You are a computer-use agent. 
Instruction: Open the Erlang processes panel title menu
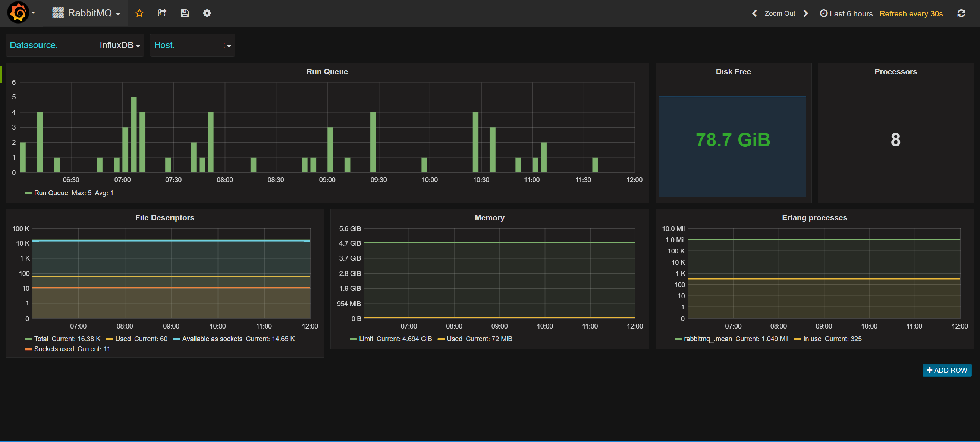coord(814,218)
